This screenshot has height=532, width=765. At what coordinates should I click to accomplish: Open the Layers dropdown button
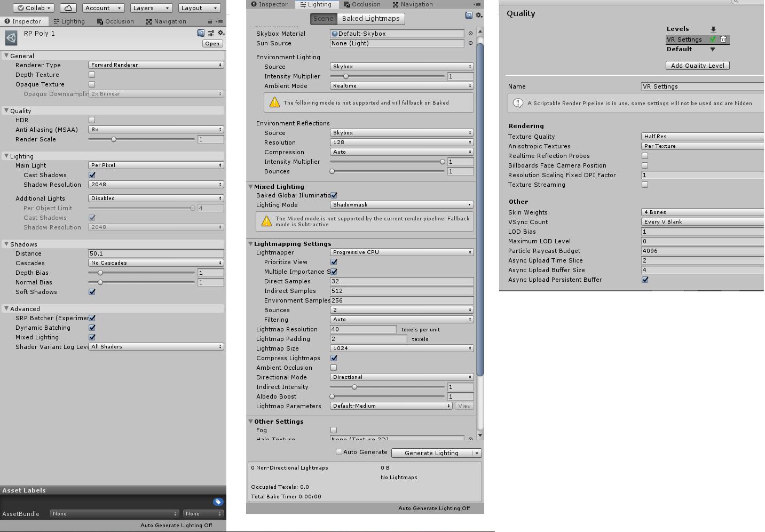[x=151, y=8]
